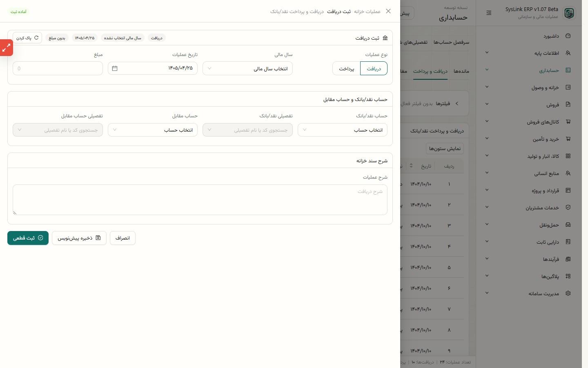Click row 5 in the table
588x368 pixels.
point(432,267)
